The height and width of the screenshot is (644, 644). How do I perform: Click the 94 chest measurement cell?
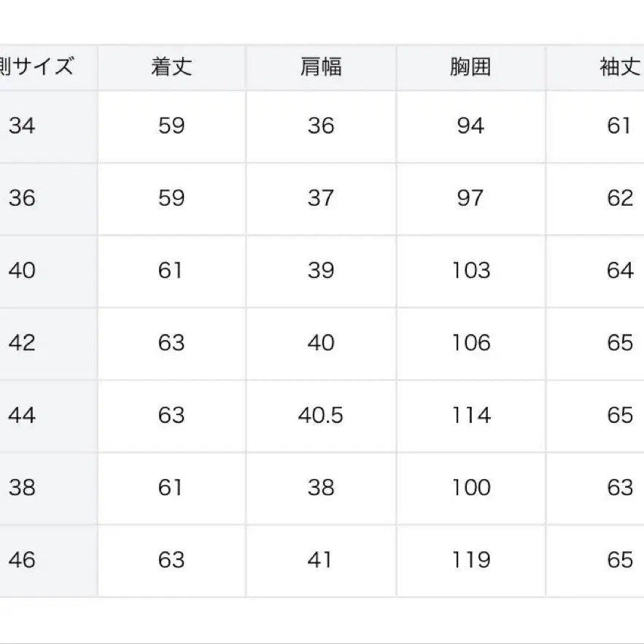pyautogui.click(x=470, y=126)
